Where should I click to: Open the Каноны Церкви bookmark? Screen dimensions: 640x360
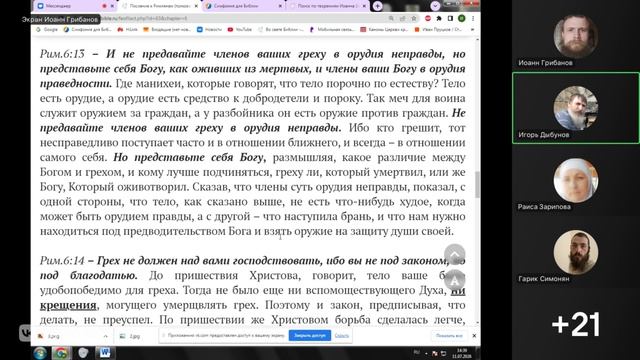pyautogui.click(x=384, y=29)
